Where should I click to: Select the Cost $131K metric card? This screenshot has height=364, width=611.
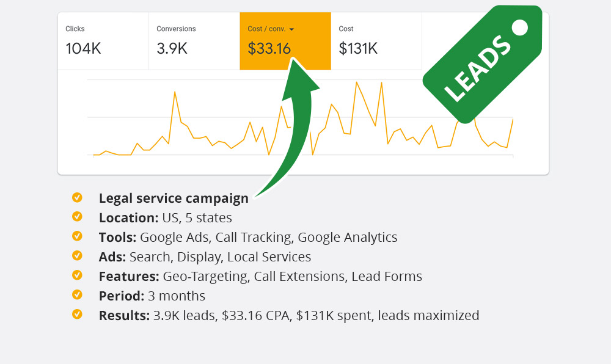(x=376, y=42)
